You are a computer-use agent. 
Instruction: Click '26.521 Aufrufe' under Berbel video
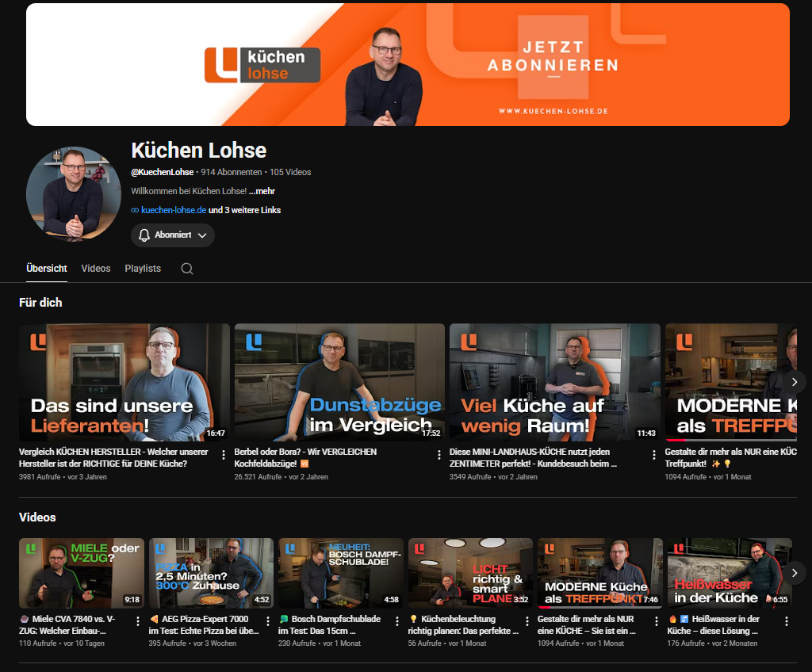tap(258, 477)
